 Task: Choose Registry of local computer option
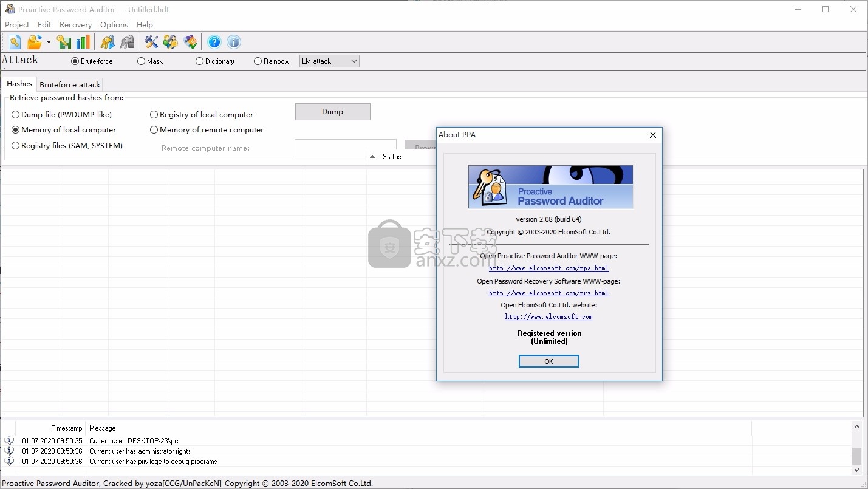pos(202,115)
